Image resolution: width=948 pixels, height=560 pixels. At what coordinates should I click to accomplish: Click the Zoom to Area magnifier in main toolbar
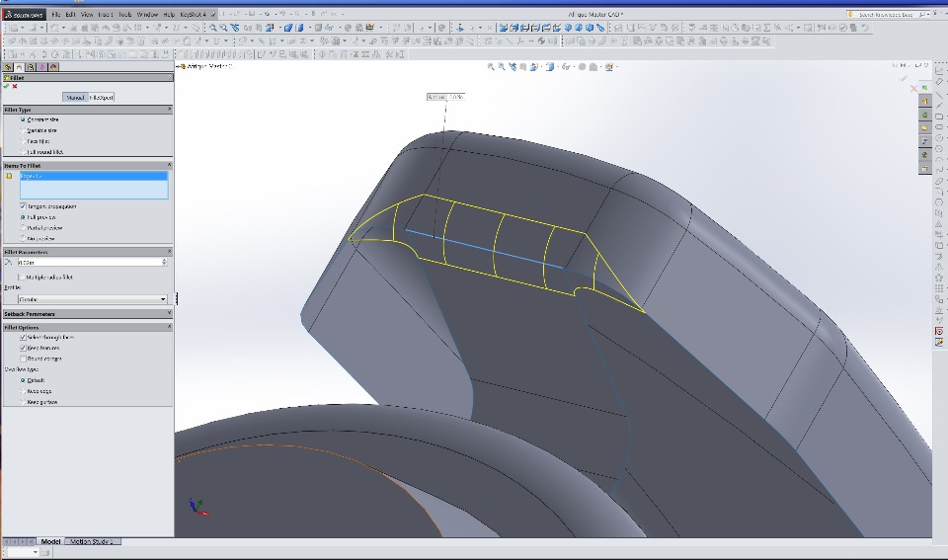click(225, 28)
